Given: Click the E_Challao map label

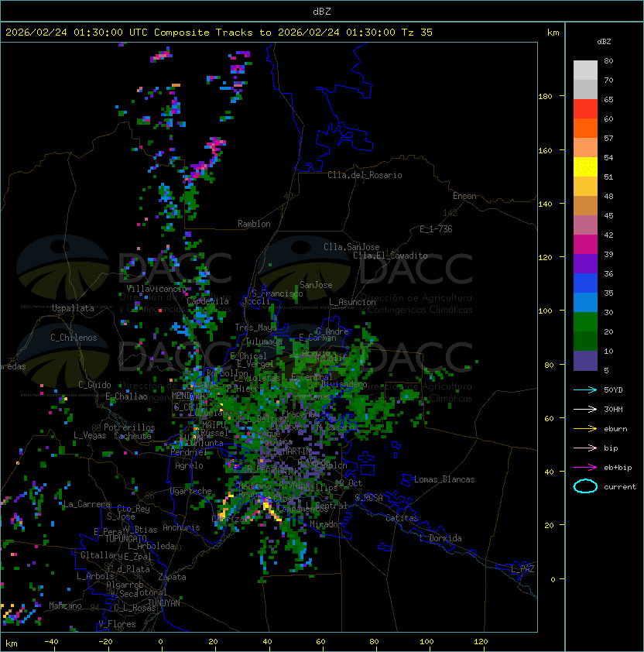Looking at the screenshot, I should click(x=126, y=396).
